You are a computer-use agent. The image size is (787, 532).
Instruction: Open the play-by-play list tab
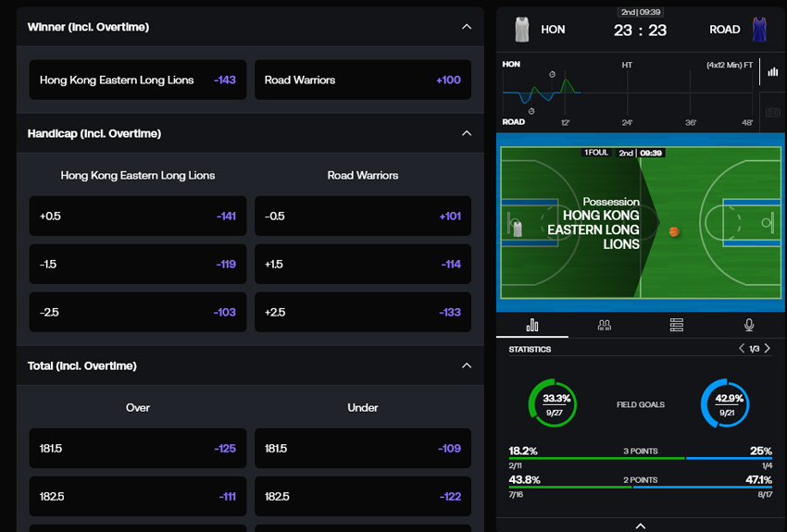[x=677, y=325]
